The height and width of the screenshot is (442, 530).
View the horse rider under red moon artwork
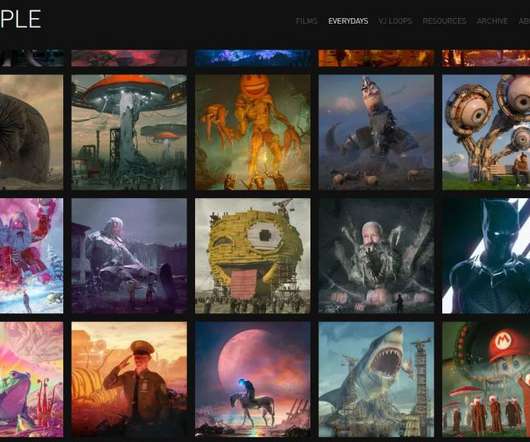point(253,379)
